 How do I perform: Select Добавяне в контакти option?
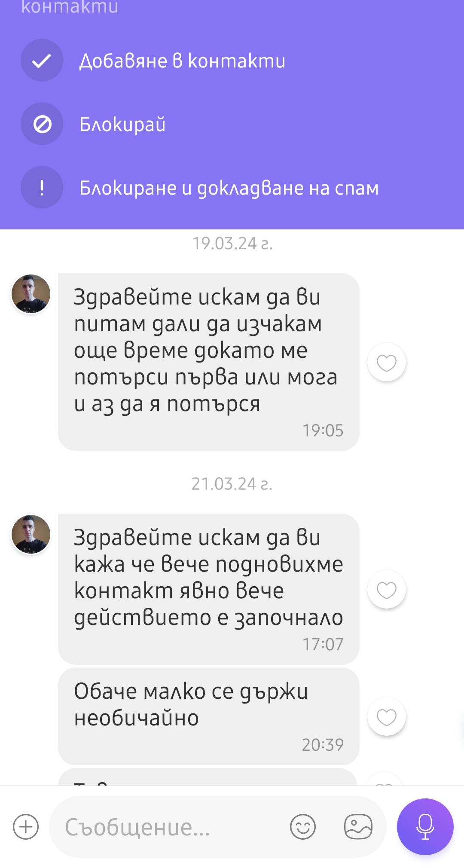coord(182,61)
